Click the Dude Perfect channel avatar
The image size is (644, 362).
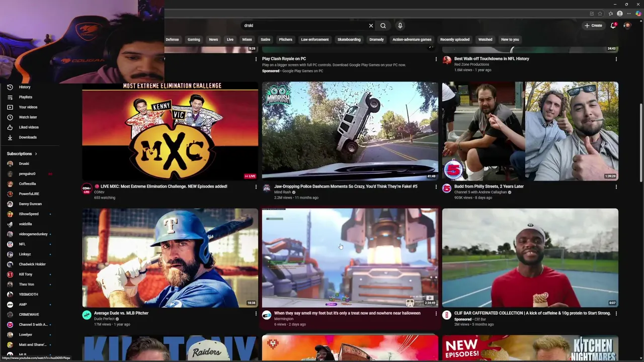[x=87, y=315]
